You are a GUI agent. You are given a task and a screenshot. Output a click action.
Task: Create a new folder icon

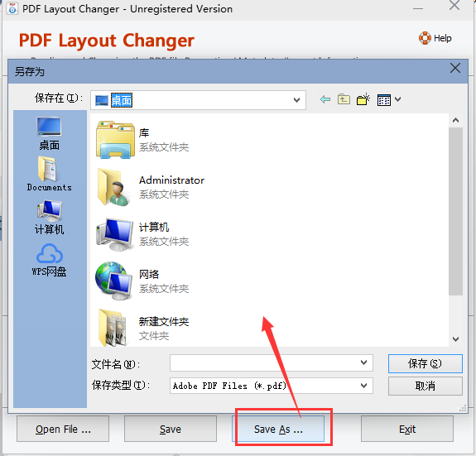(x=363, y=99)
